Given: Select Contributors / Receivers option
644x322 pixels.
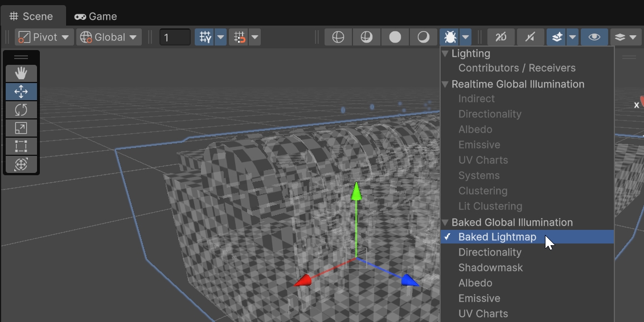Looking at the screenshot, I should (x=516, y=68).
